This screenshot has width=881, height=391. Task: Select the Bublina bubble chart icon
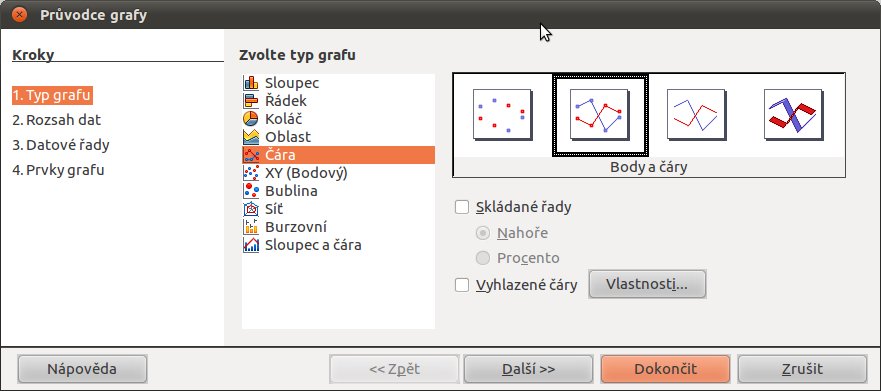click(251, 191)
